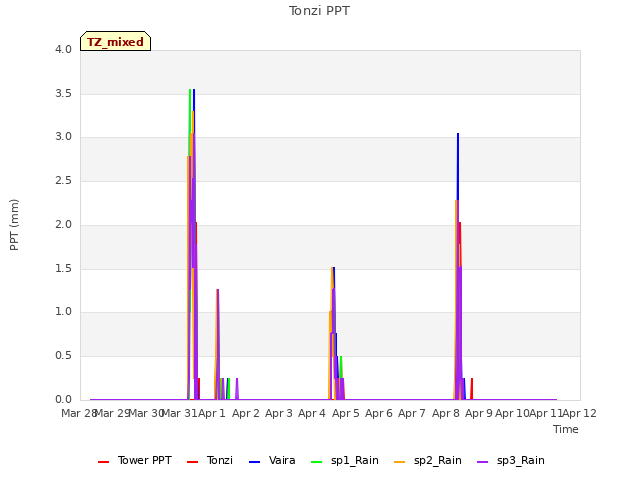Click the Apr 1 x-axis date label
The height and width of the screenshot is (480, 640).
tap(212, 413)
